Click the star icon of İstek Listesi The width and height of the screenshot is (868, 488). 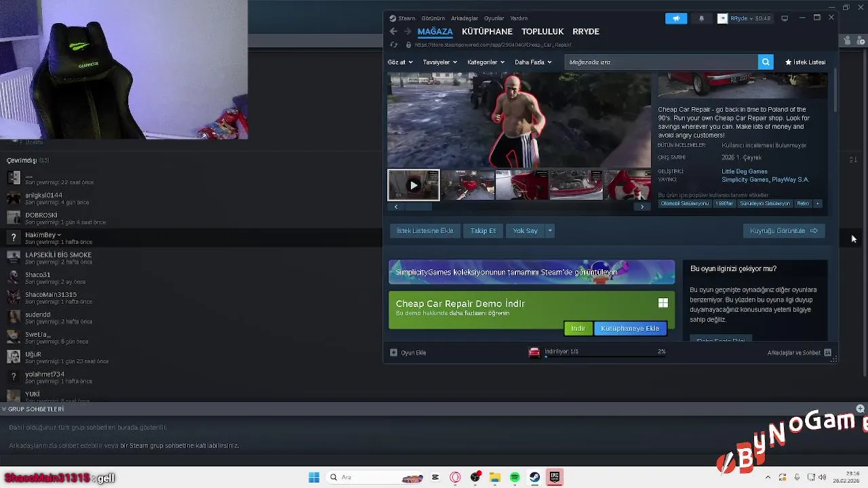click(789, 62)
